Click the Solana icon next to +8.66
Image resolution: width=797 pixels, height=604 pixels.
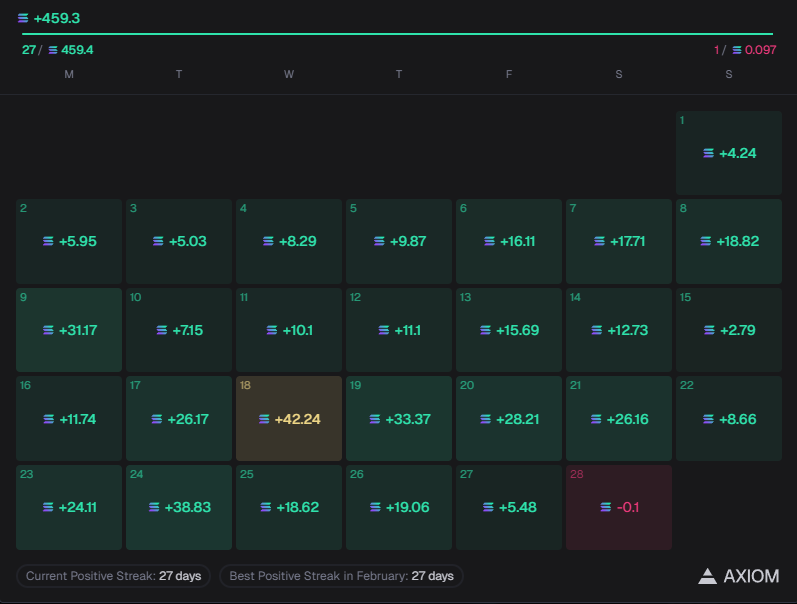pos(708,419)
